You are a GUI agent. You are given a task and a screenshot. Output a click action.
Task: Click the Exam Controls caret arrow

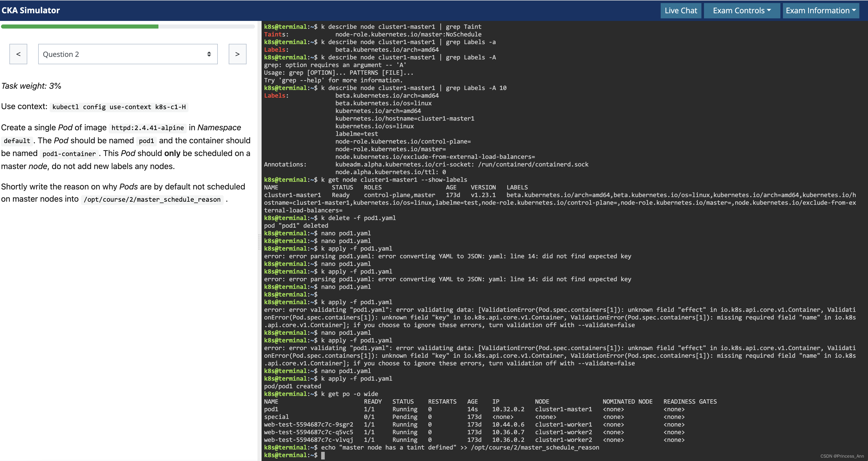769,10
